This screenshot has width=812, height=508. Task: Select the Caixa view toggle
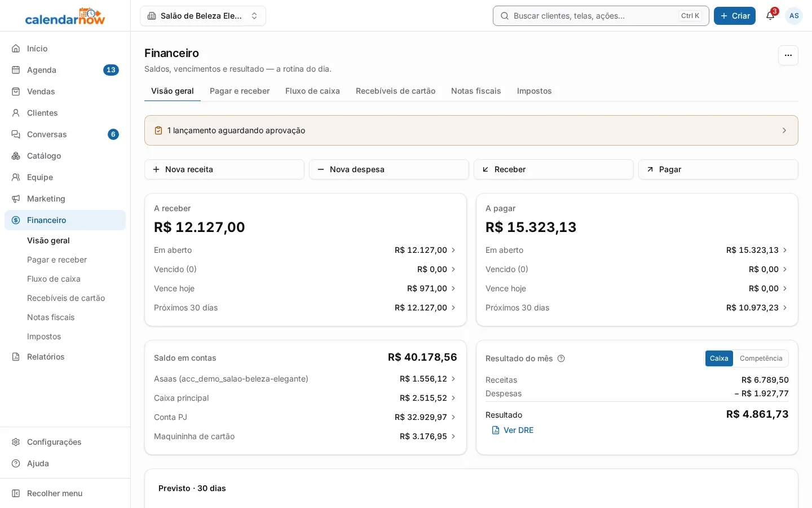pos(719,358)
